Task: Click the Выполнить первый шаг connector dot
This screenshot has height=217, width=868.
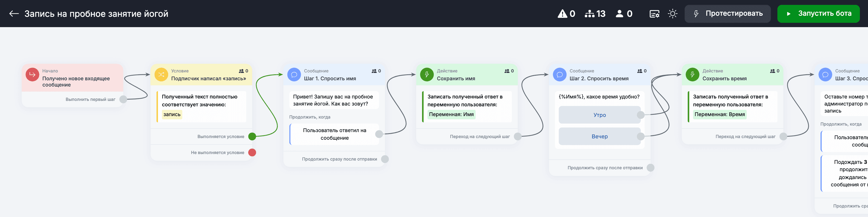Action: [123, 99]
